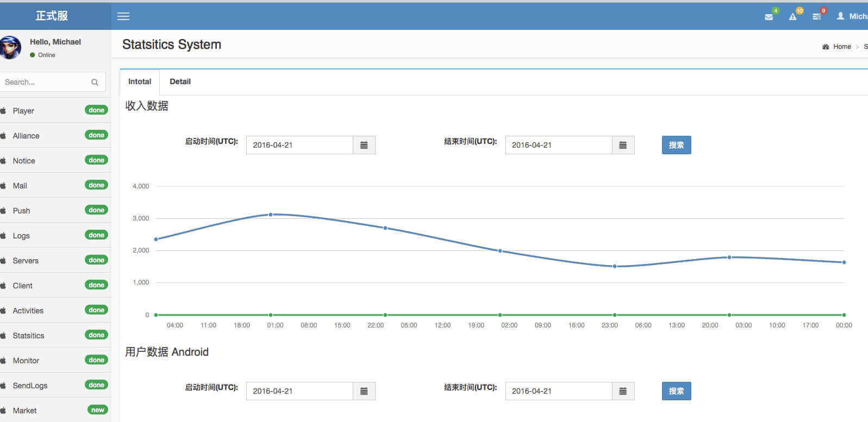Viewport: 868px width, 422px height.
Task: Select the Intotal tab
Action: pos(140,81)
